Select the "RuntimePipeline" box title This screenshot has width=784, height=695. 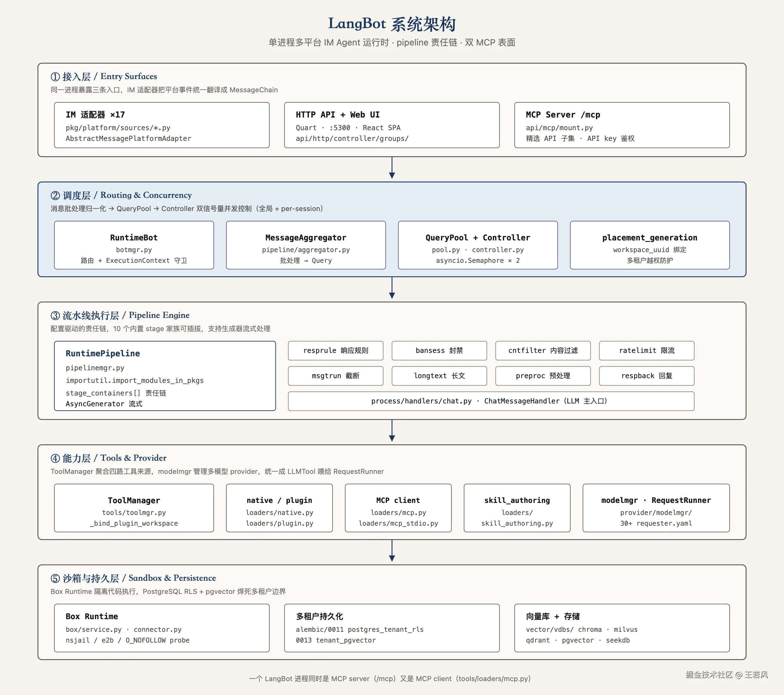[103, 354]
